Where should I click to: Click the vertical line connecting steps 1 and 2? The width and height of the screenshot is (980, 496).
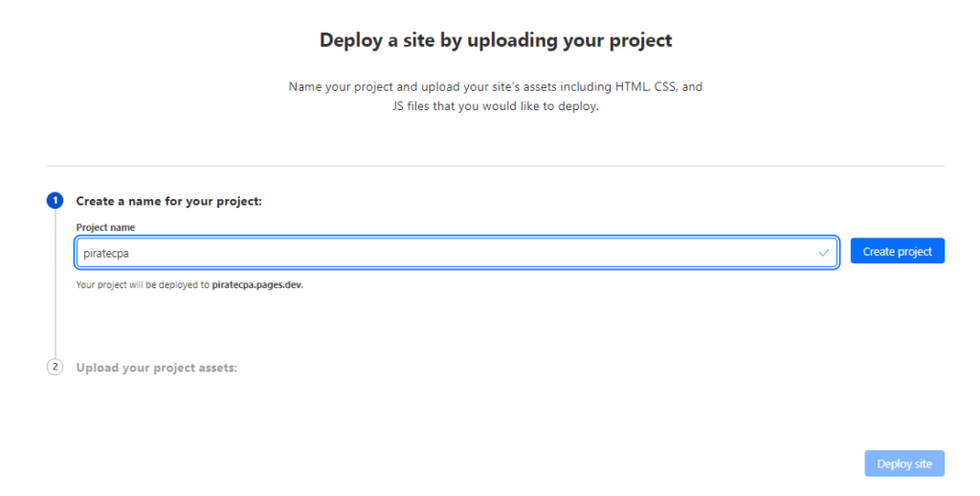[x=55, y=283]
